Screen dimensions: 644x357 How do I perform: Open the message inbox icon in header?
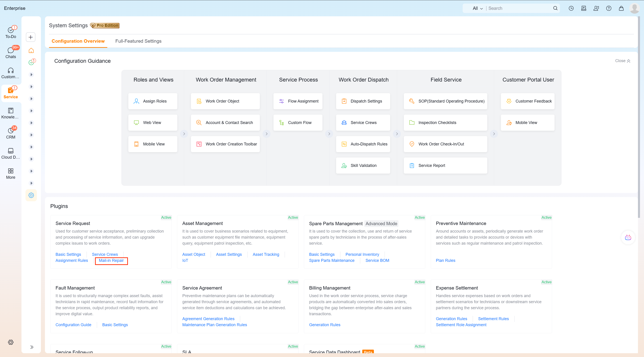click(584, 8)
